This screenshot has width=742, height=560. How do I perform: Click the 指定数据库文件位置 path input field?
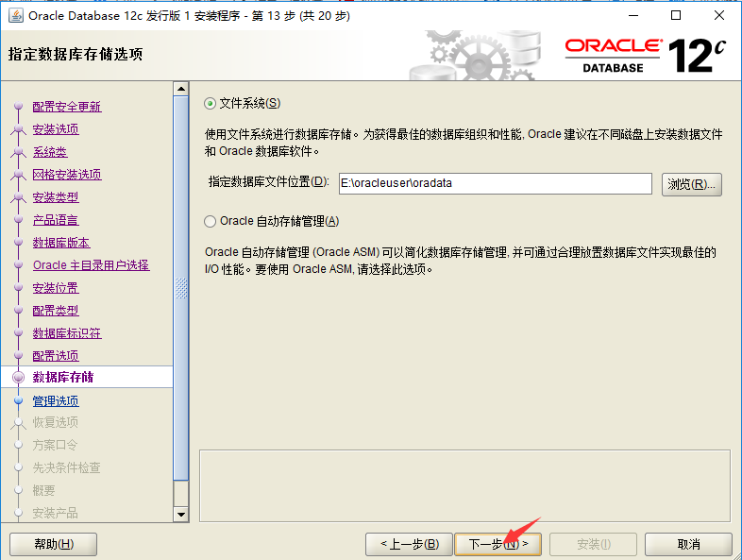pos(496,183)
